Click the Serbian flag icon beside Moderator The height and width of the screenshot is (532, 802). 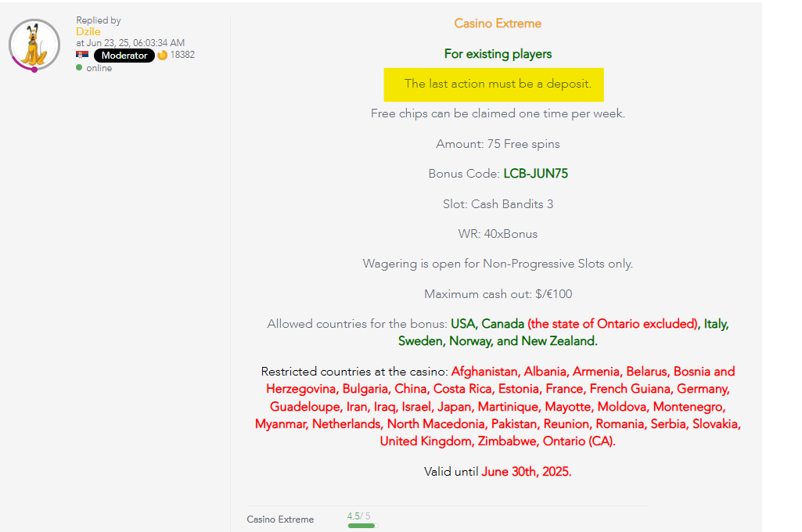82,55
